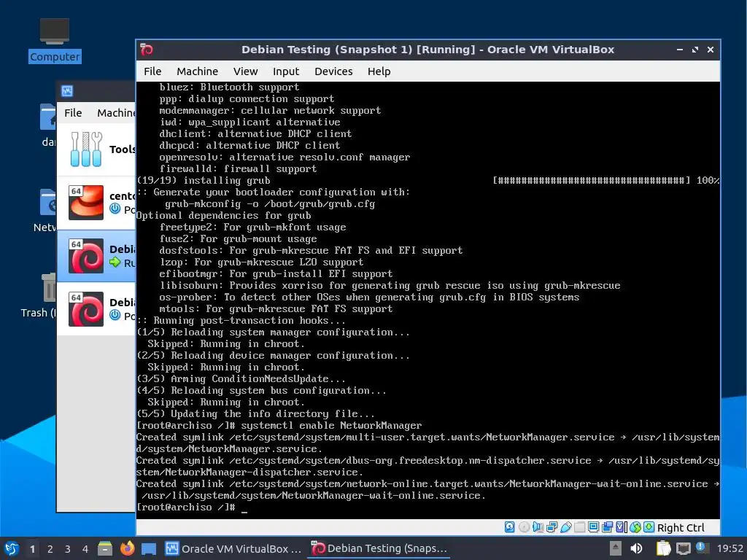The width and height of the screenshot is (747, 560).
Task: Click the VM window title bar icon
Action: [146, 50]
